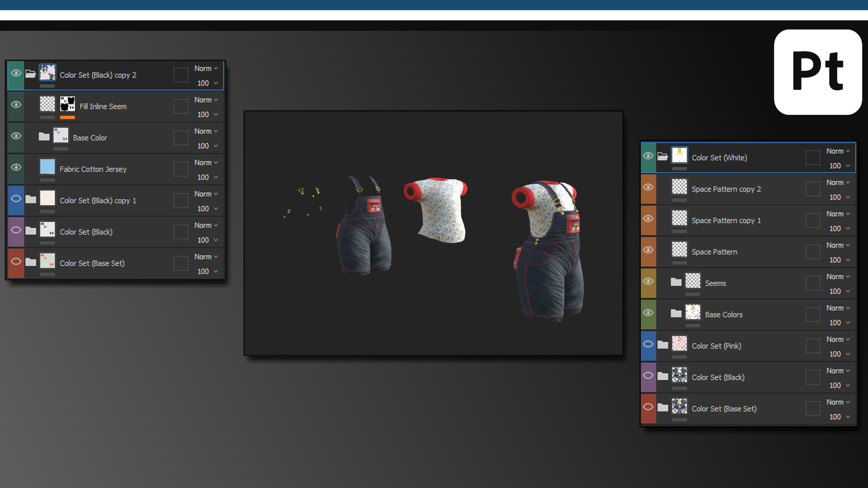Click the Fabric Cotton Jersey blue thumbnail

click(x=48, y=166)
